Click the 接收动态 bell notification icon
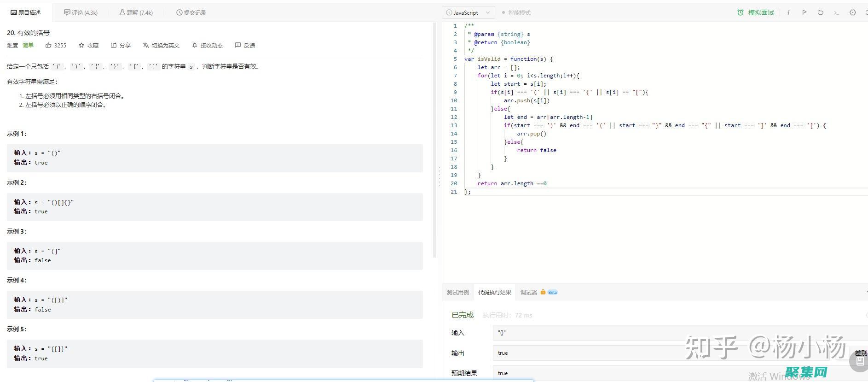 195,45
